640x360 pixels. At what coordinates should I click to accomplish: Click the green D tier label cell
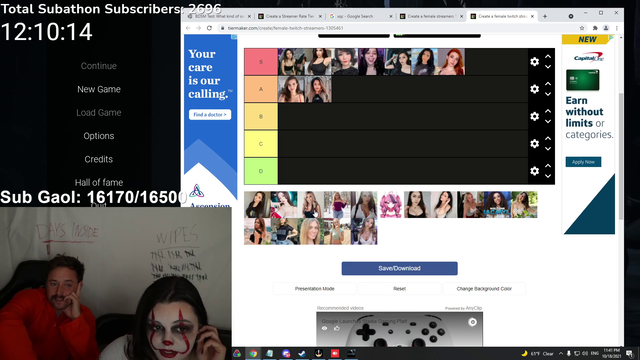point(261,171)
